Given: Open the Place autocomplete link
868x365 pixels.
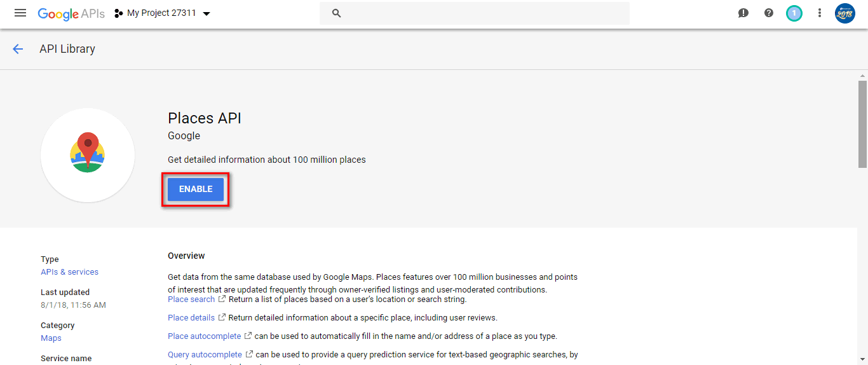Looking at the screenshot, I should pyautogui.click(x=204, y=336).
